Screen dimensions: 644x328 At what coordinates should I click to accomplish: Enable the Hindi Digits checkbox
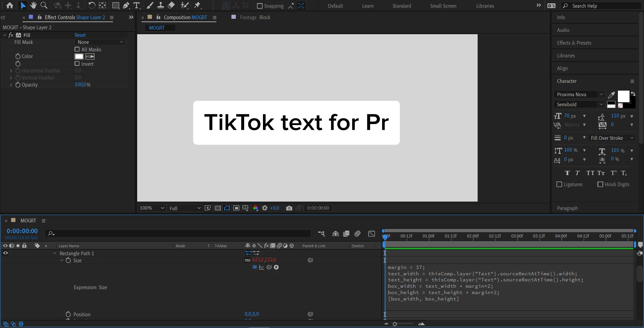pos(600,184)
